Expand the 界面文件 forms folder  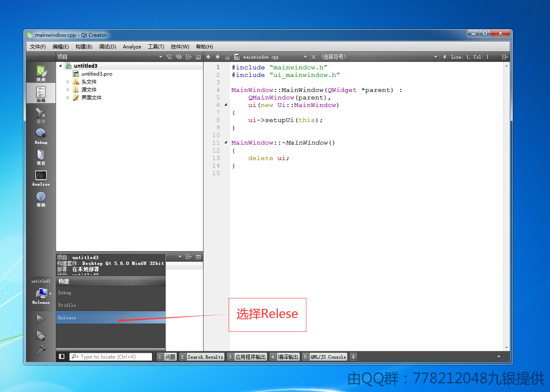point(68,97)
